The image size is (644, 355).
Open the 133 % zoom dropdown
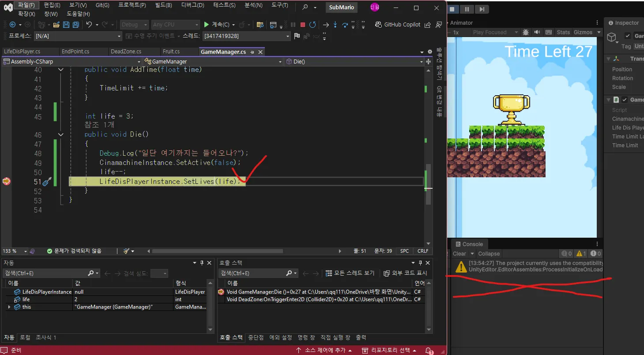point(15,251)
